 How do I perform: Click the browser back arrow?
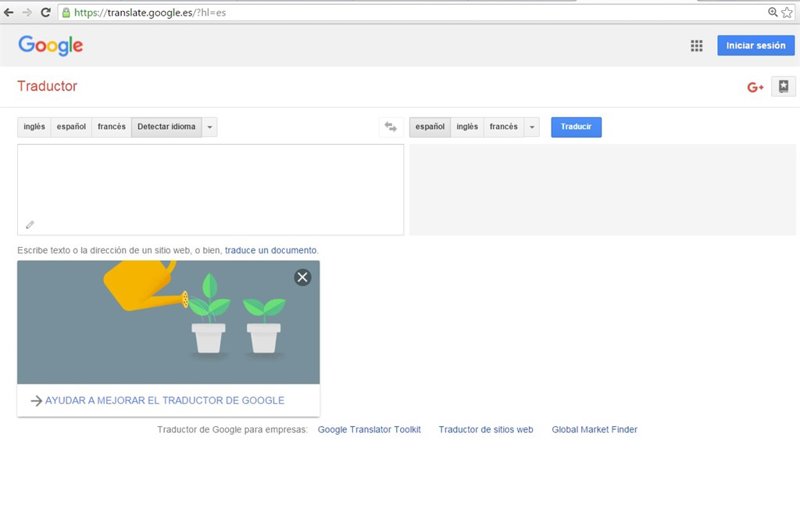coord(9,12)
